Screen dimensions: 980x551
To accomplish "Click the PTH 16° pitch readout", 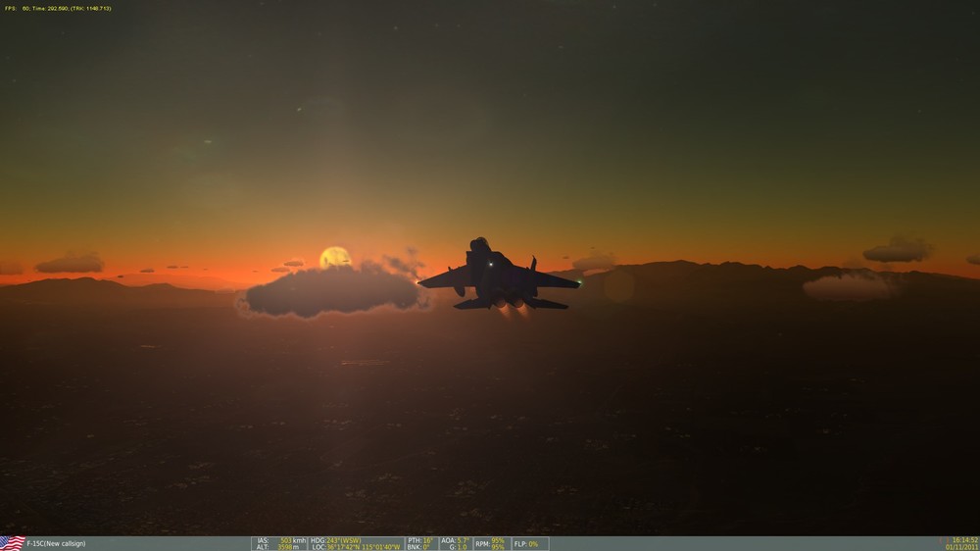I will [420, 540].
